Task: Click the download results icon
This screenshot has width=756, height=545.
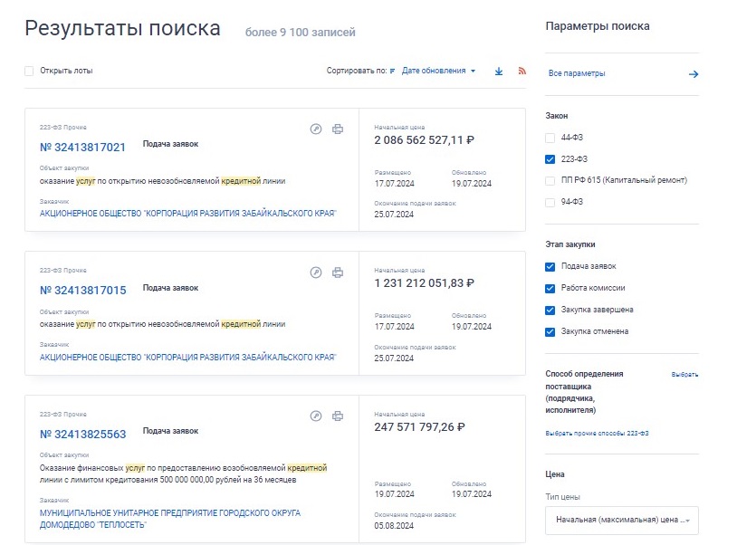Action: (498, 70)
